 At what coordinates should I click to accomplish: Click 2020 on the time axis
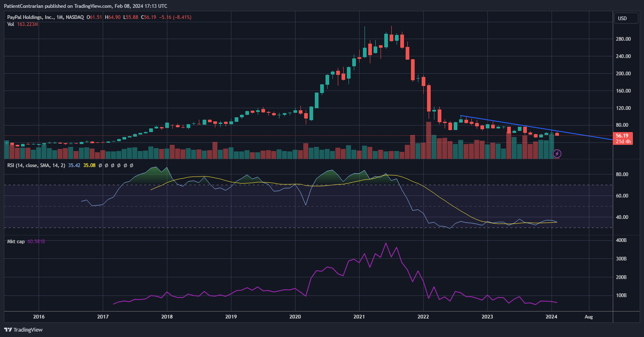click(x=295, y=317)
